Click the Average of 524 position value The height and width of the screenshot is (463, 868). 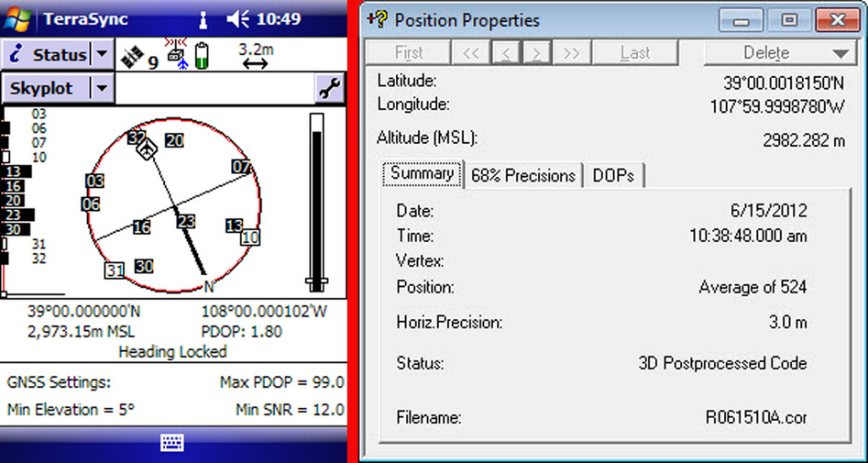click(x=753, y=288)
